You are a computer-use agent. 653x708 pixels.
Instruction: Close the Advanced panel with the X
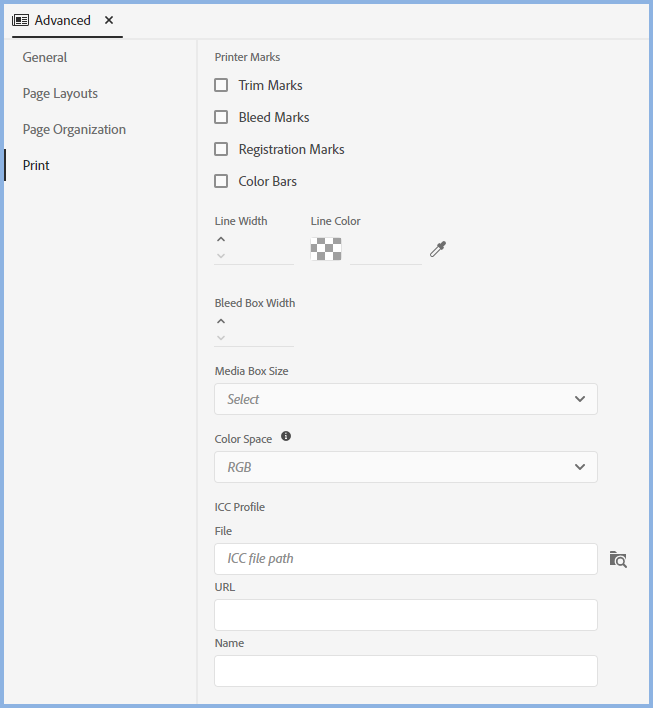pyautogui.click(x=109, y=20)
